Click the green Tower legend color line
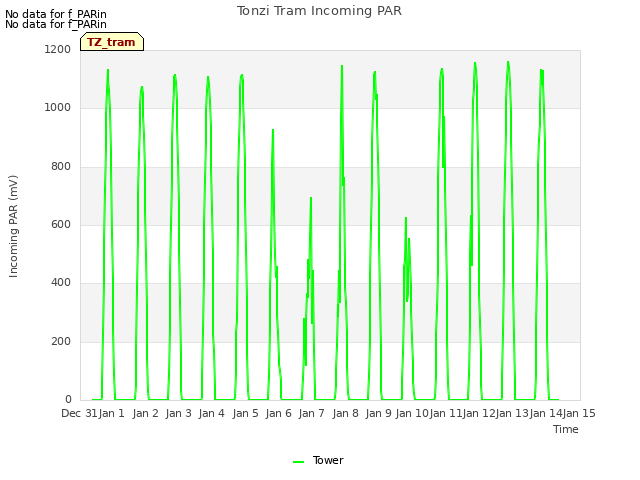 pos(298,462)
